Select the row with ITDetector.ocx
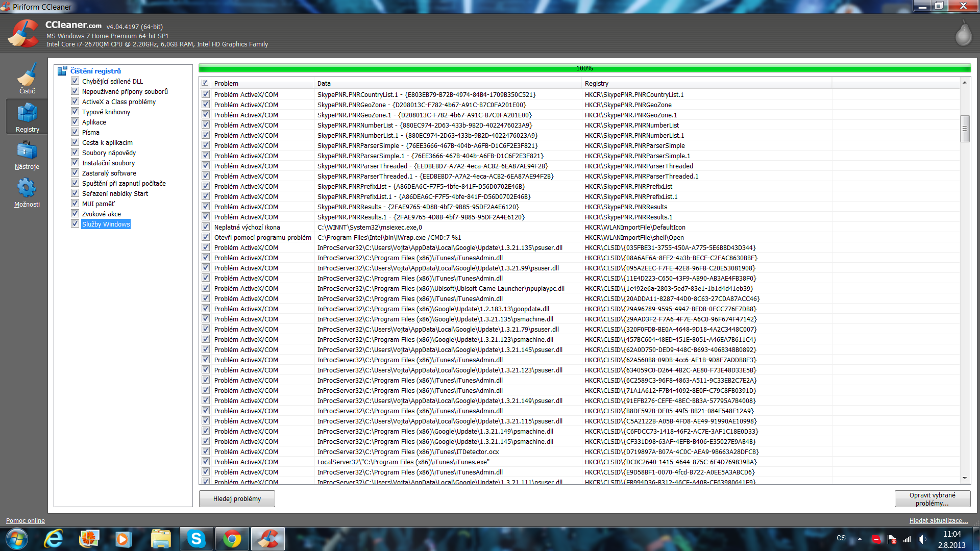Viewport: 980px width, 551px height. [x=579, y=452]
